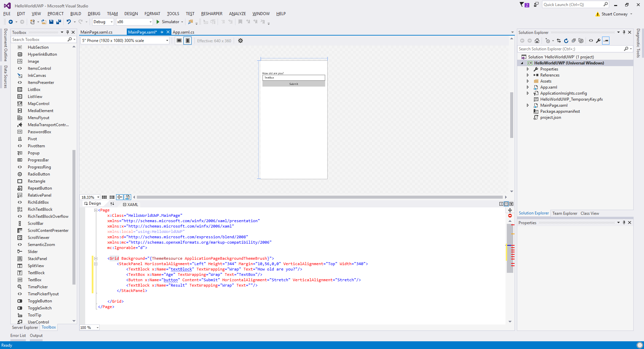
Task: Expand the Properties node
Action: pos(528,69)
